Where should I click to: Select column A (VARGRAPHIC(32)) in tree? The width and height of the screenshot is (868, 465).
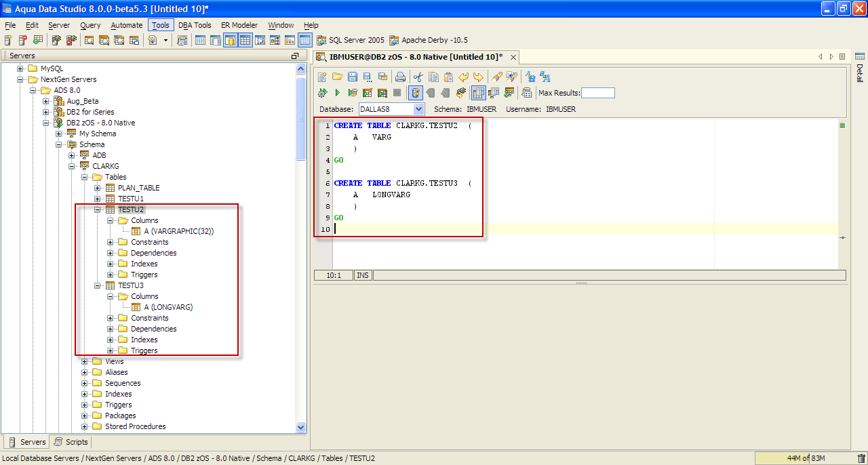(x=179, y=231)
